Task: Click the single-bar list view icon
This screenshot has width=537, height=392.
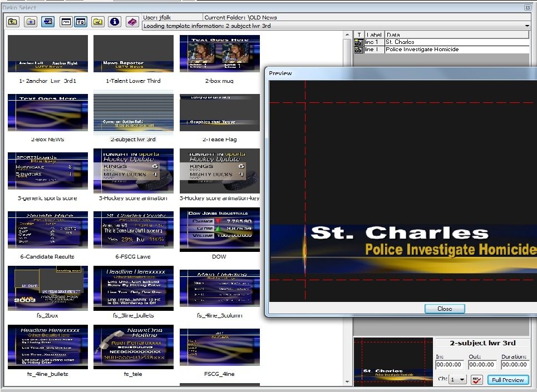Action: pyautogui.click(x=66, y=22)
